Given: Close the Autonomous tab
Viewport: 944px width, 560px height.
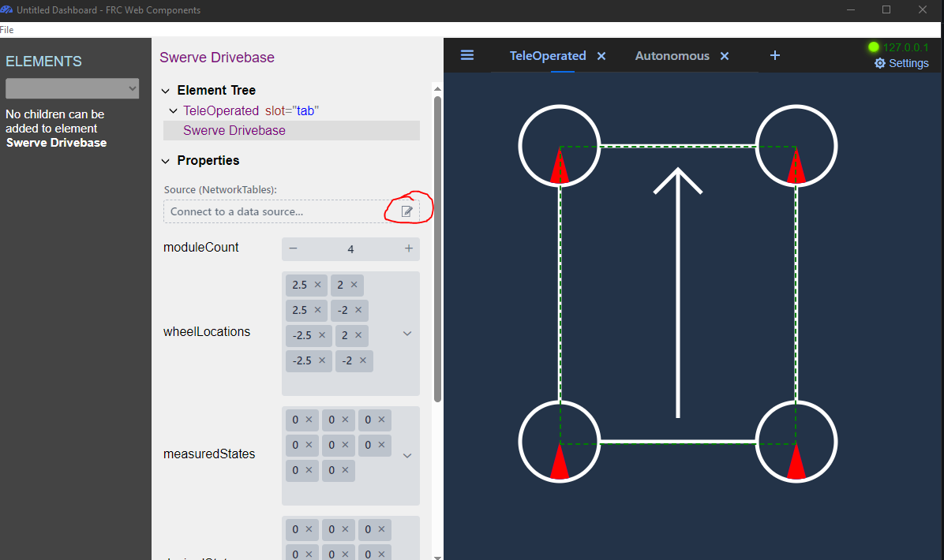Looking at the screenshot, I should 725,56.
